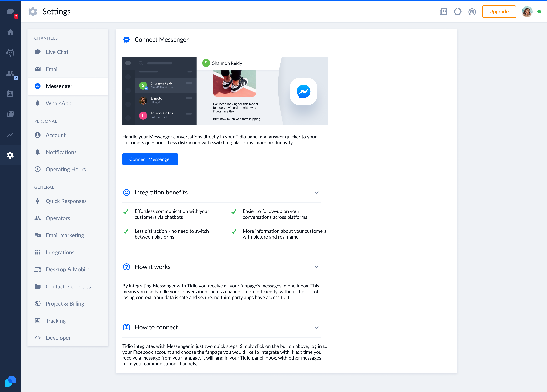547x392 pixels.
Task: Open Developer settings
Action: pyautogui.click(x=68, y=338)
